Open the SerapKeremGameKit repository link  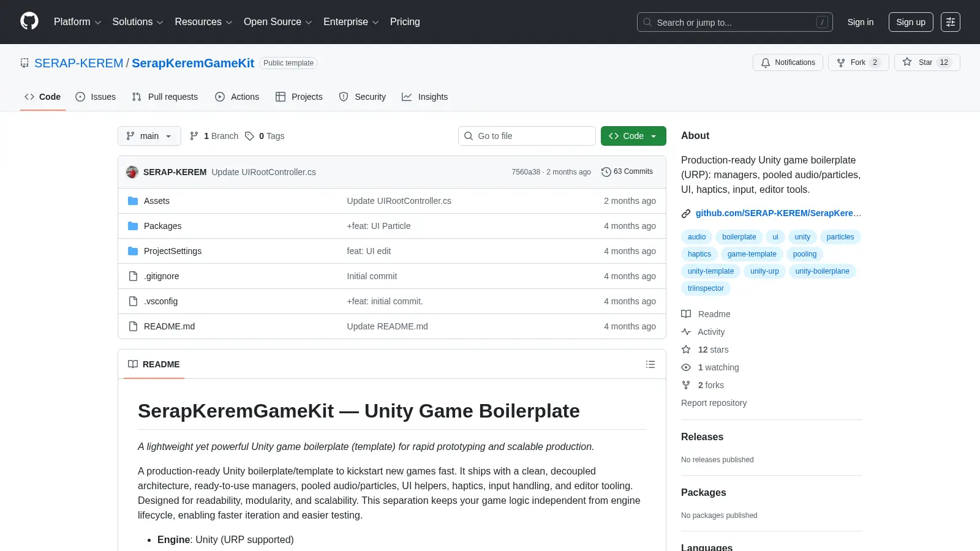click(193, 63)
